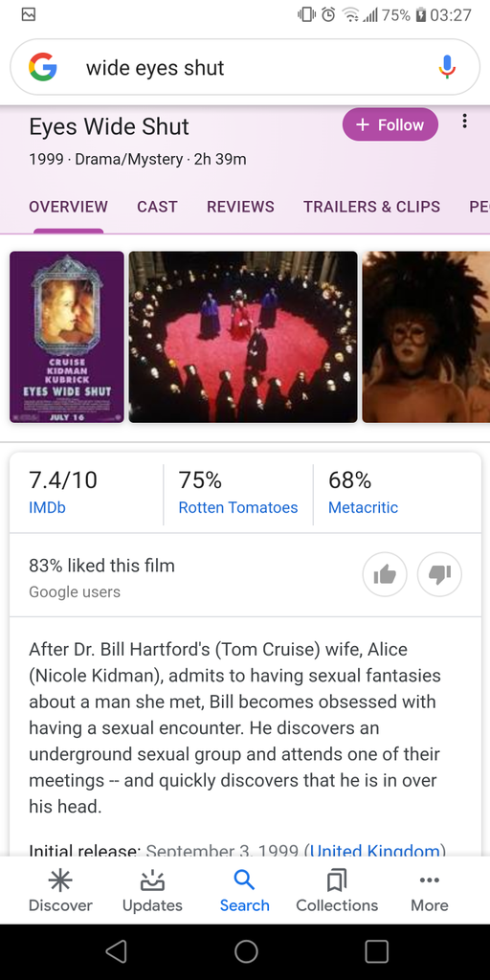Open the IMDb rating link
This screenshot has height=980, width=490.
point(47,507)
